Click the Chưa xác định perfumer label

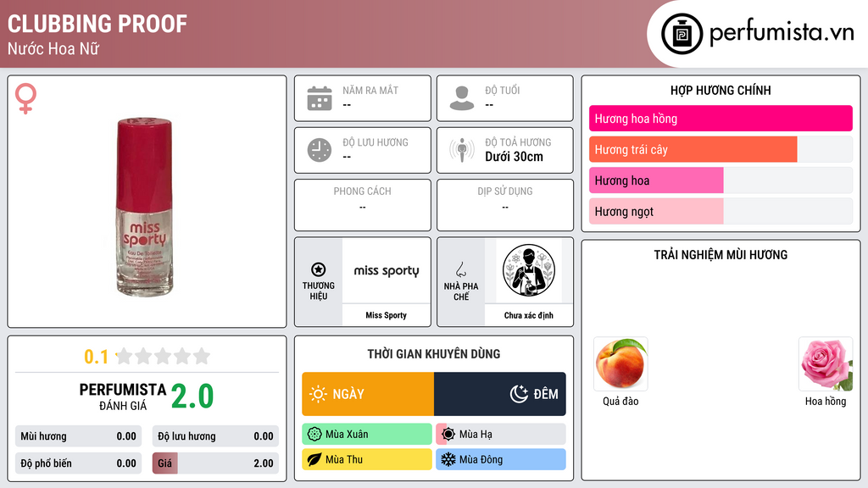click(529, 315)
